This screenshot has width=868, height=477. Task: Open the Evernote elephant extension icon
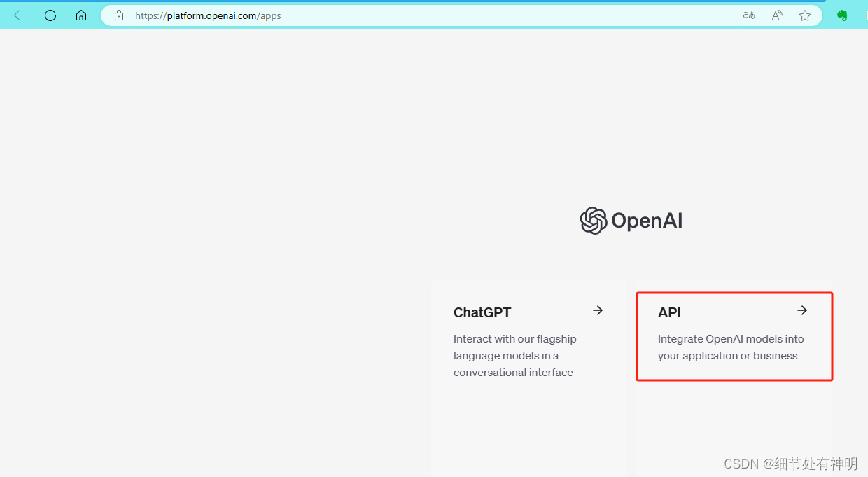point(842,15)
